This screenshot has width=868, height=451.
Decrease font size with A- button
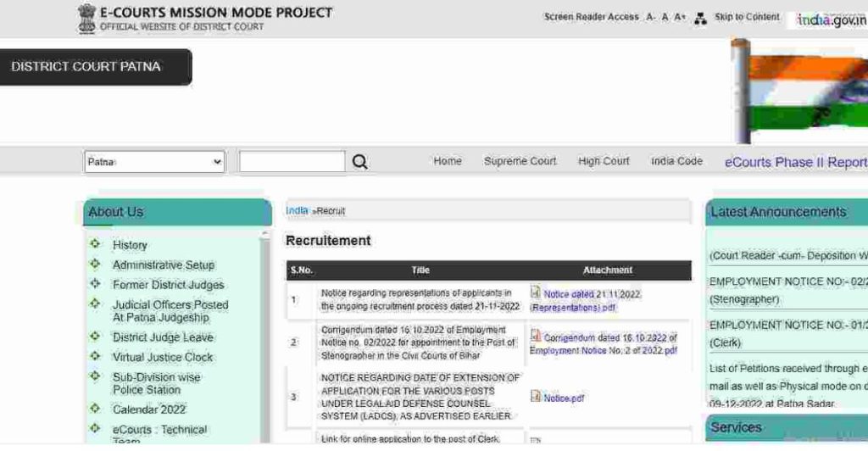tap(650, 17)
